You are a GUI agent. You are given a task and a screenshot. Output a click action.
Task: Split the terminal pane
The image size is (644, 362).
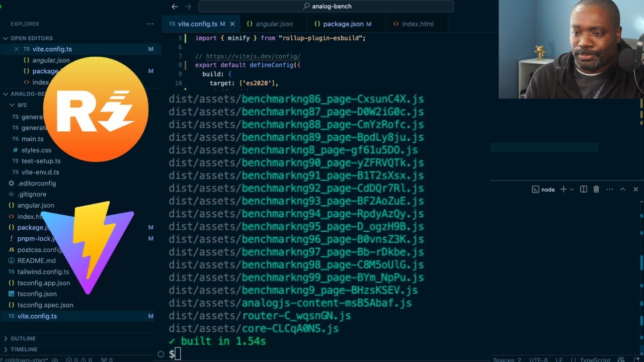click(584, 189)
